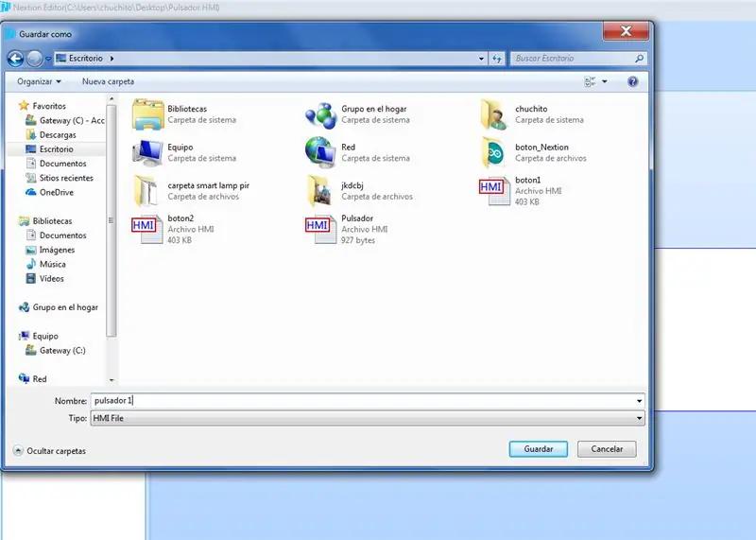Select the Grupo en el hogar icon
The height and width of the screenshot is (540, 756).
(321, 114)
